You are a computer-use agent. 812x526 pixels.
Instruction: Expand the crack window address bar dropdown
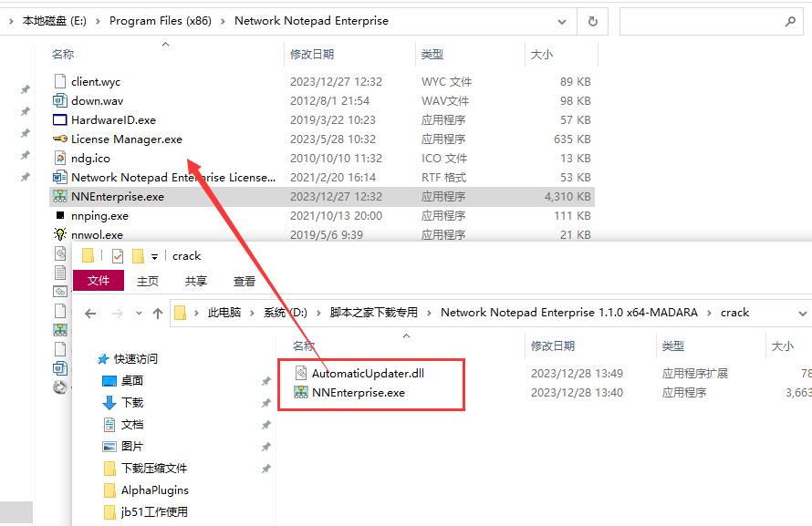coord(802,314)
